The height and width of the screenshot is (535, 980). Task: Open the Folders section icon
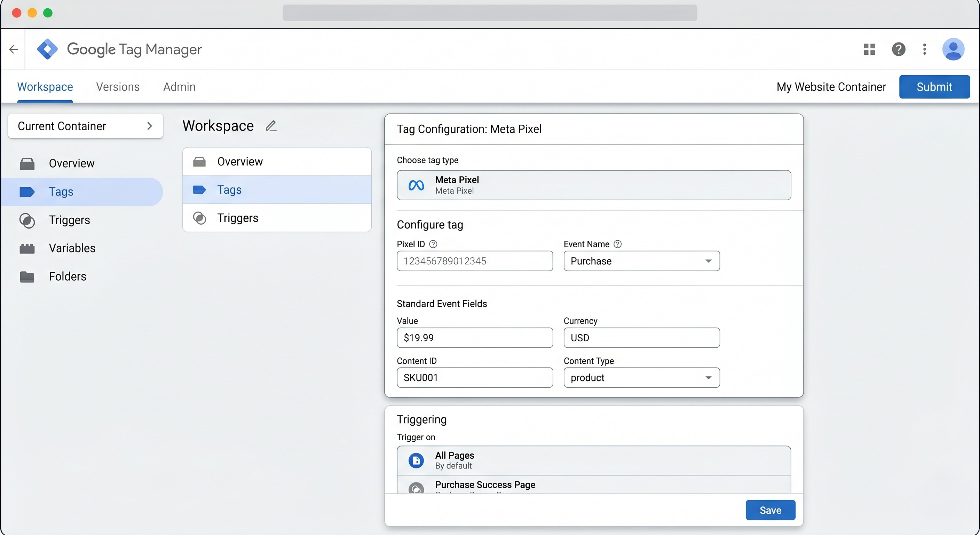coord(27,277)
